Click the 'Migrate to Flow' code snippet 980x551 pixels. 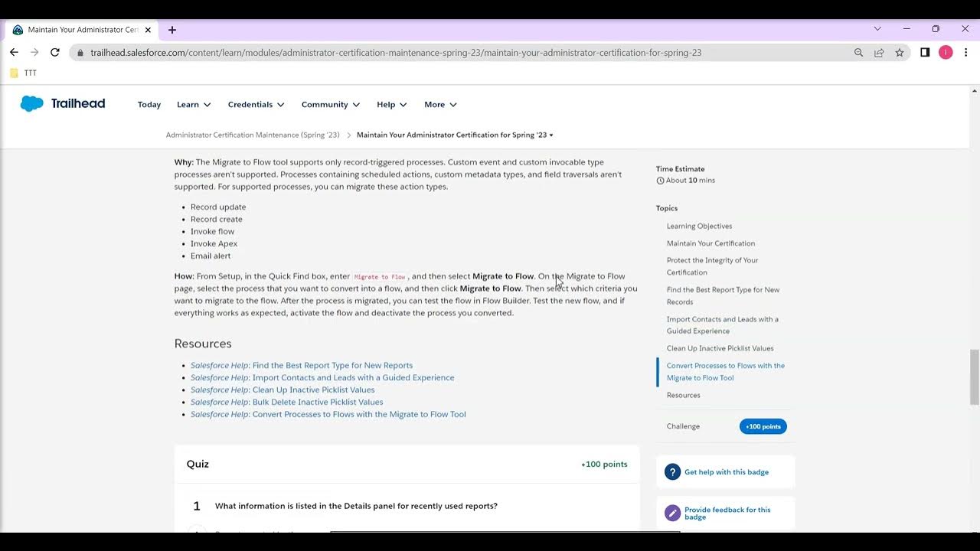(x=380, y=277)
